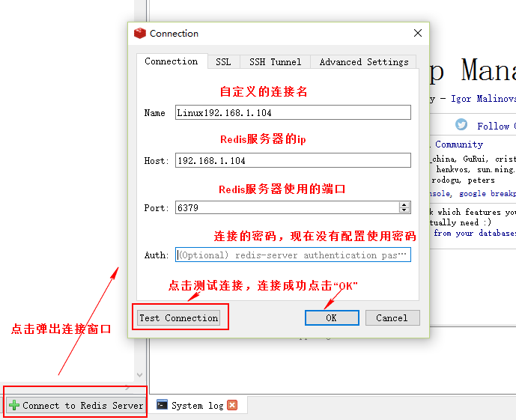Click the System log console icon
The height and width of the screenshot is (420, 516).
(162, 405)
